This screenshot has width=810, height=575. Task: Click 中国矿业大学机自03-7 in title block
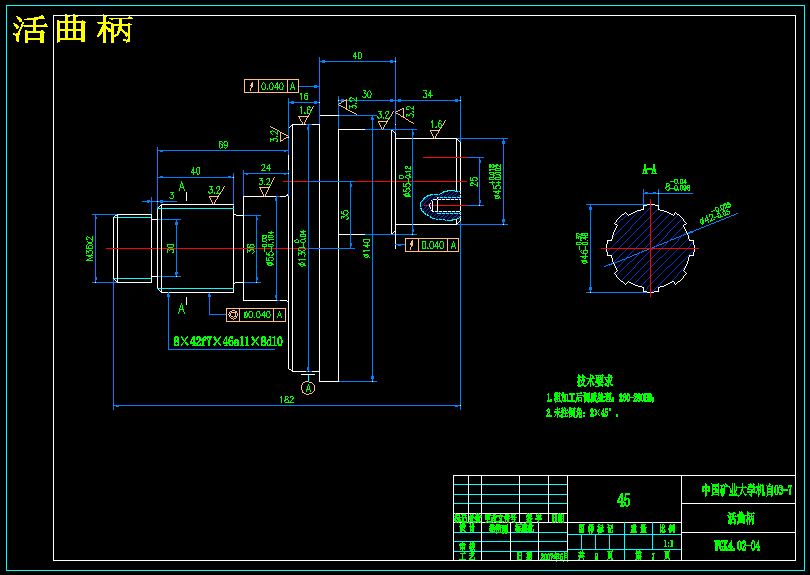[x=746, y=490]
